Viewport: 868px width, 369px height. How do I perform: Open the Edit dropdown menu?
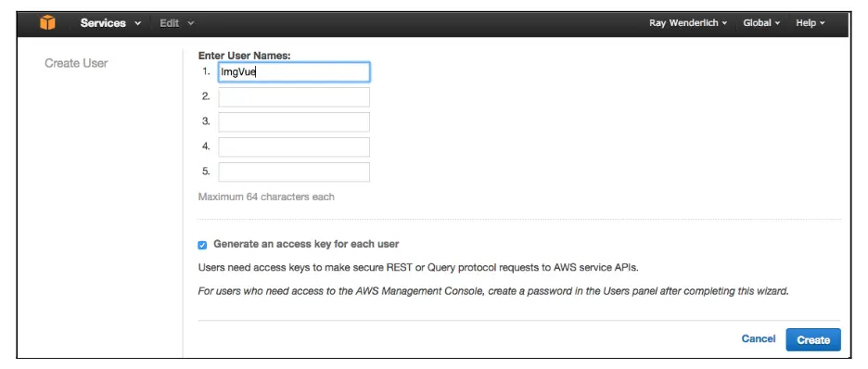(176, 23)
